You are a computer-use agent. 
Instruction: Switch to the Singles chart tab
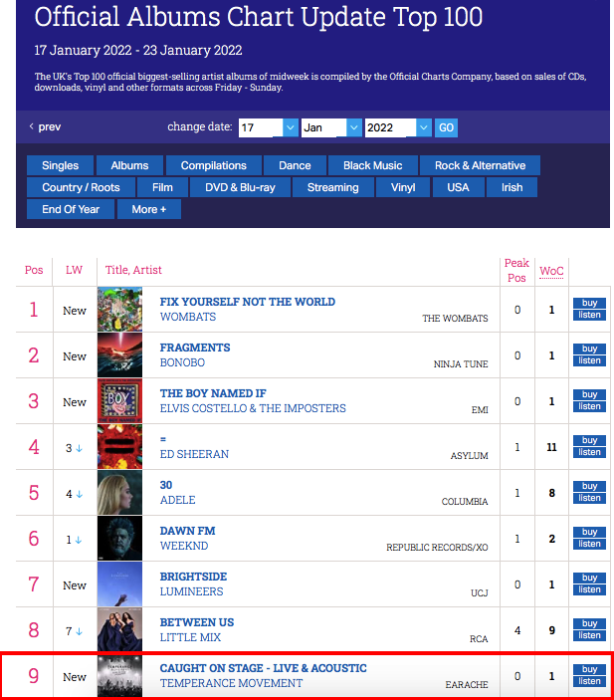tap(61, 165)
